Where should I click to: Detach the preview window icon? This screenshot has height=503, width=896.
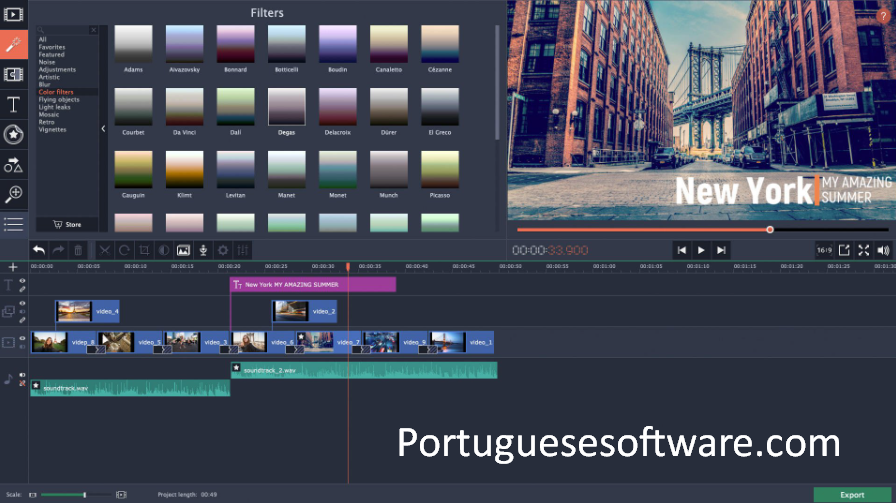(x=844, y=250)
